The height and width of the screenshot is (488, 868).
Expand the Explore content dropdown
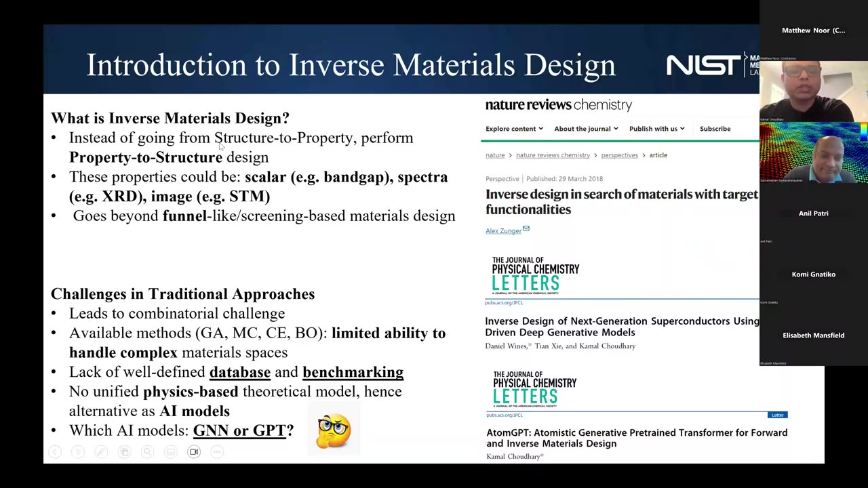[514, 129]
